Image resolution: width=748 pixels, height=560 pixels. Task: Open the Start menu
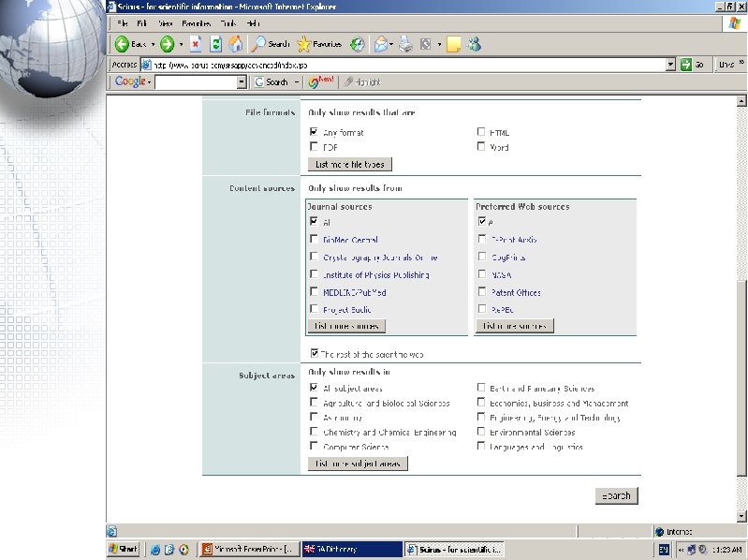click(123, 549)
